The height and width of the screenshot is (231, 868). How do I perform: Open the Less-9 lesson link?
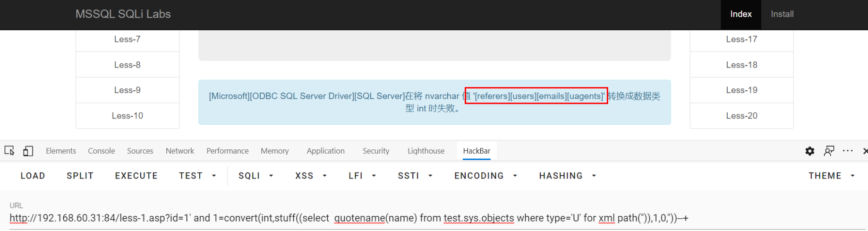point(128,90)
